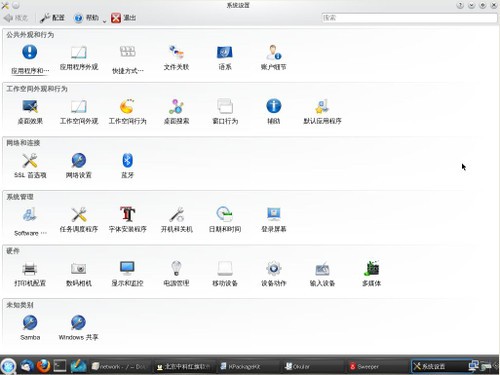Screen dimensions: 500x375
Task: Open 应用程序外观 (application appearance)
Action: (x=79, y=57)
